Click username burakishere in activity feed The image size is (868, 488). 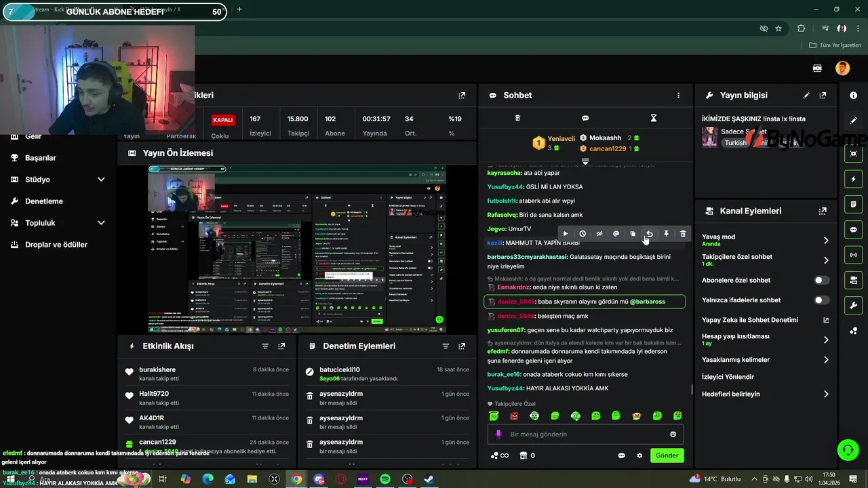tap(157, 370)
